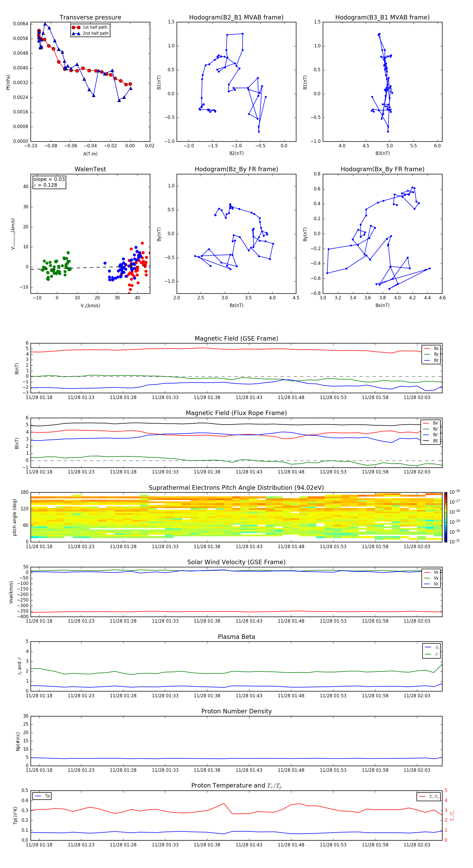Click the "Proton Temperature and Te/Tp" title

[x=236, y=786]
